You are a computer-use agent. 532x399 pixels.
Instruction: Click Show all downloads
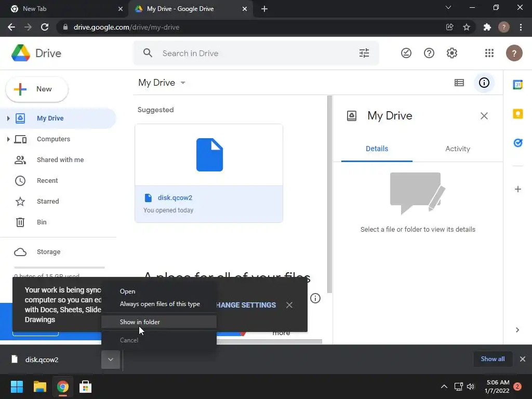coord(493,359)
